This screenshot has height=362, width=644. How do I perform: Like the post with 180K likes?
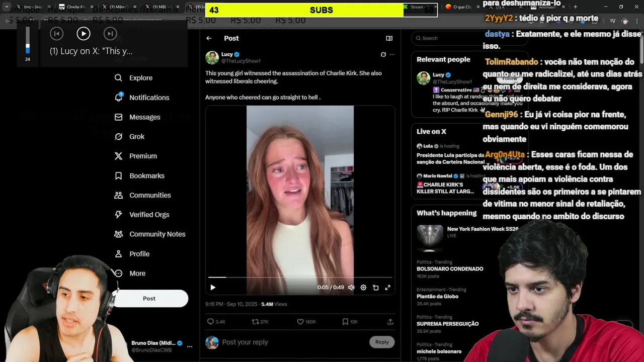[306, 322]
